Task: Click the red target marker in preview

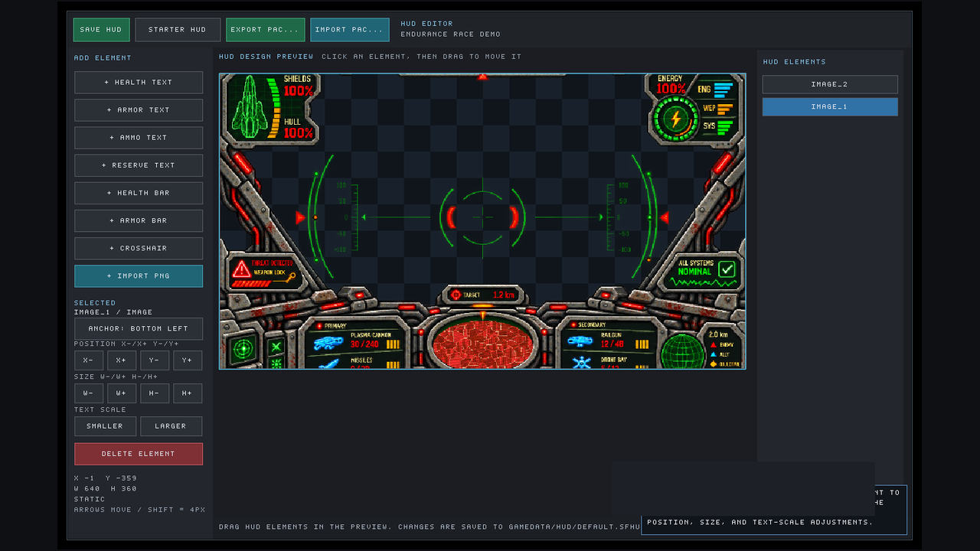Action: pyautogui.click(x=456, y=295)
